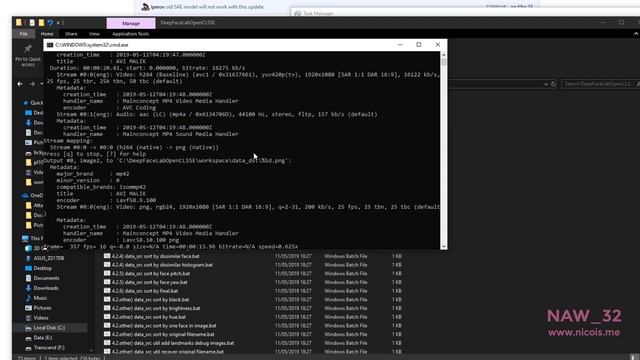The width and height of the screenshot is (640, 360).
Task: Collapse the Explorer ribbon with chevron
Action: [x=636, y=34]
